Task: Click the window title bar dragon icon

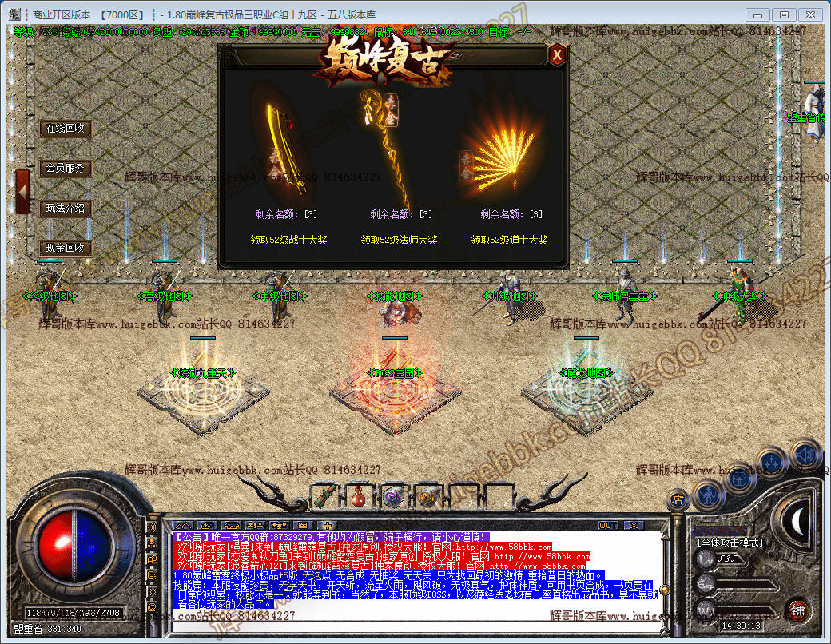Action: [15, 15]
